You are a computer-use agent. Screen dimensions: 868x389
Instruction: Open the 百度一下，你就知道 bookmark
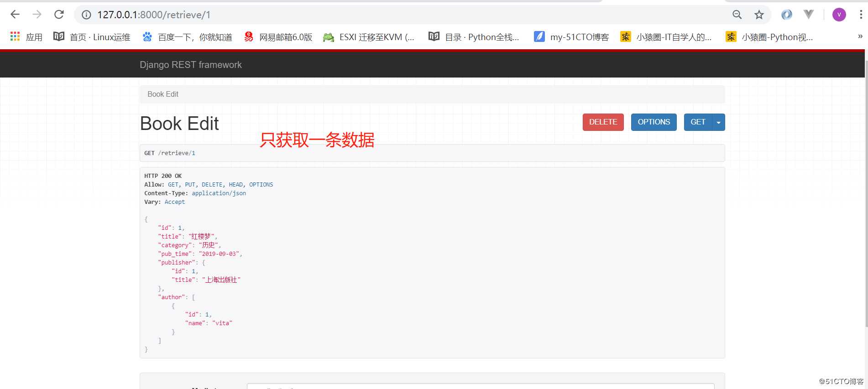click(x=188, y=37)
